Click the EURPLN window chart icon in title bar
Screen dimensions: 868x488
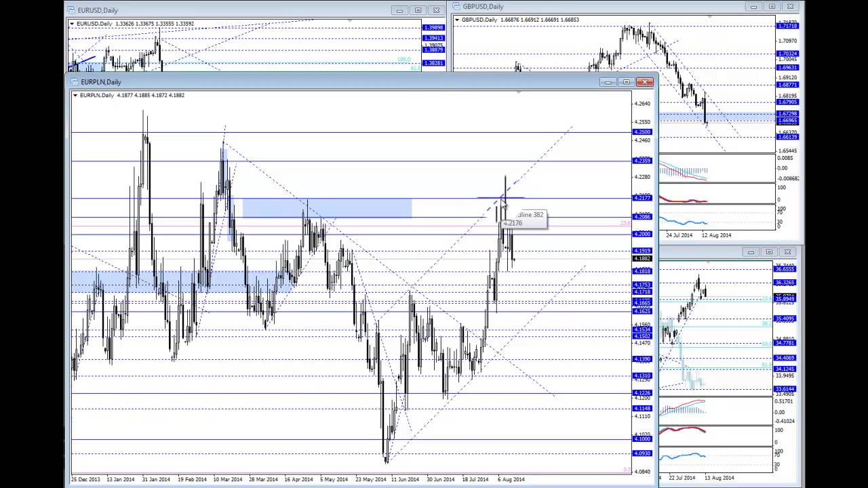pyautogui.click(x=75, y=82)
